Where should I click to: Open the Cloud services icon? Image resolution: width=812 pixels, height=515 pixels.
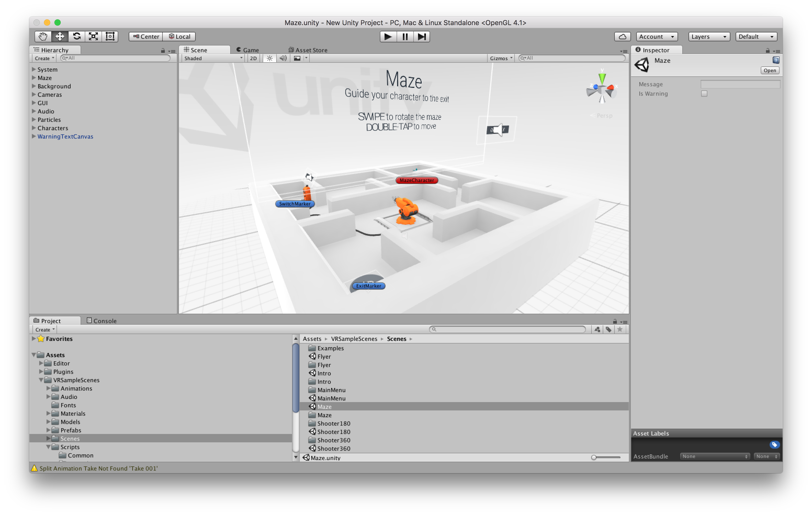click(x=623, y=36)
